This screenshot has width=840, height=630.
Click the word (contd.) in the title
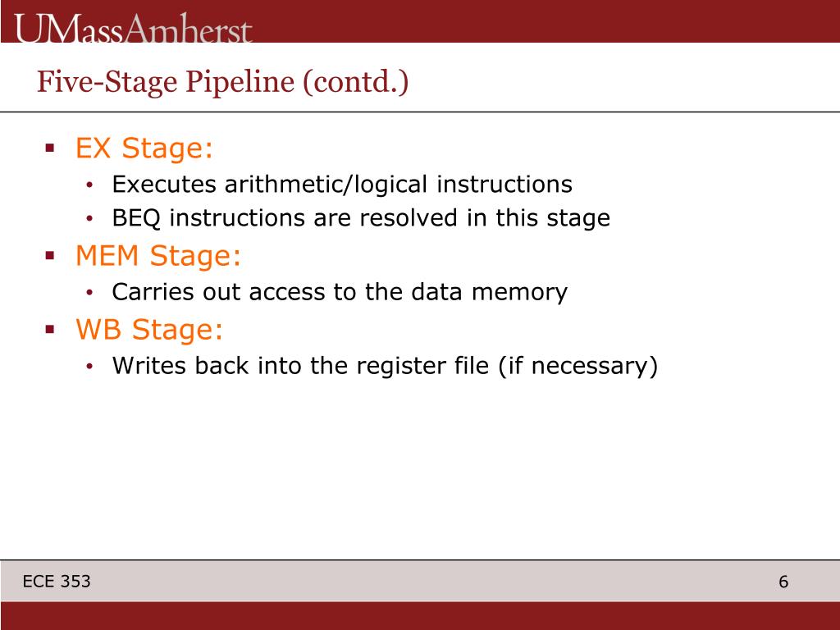(x=356, y=82)
